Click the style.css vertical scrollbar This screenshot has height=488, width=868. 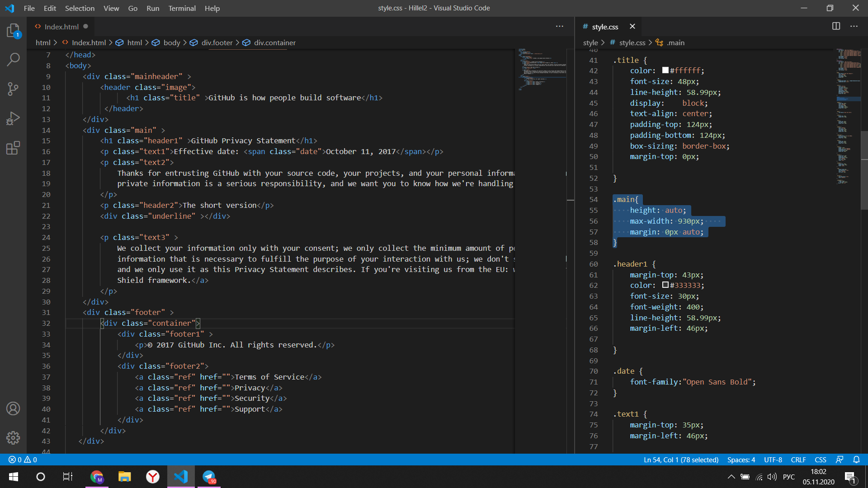coord(864,169)
